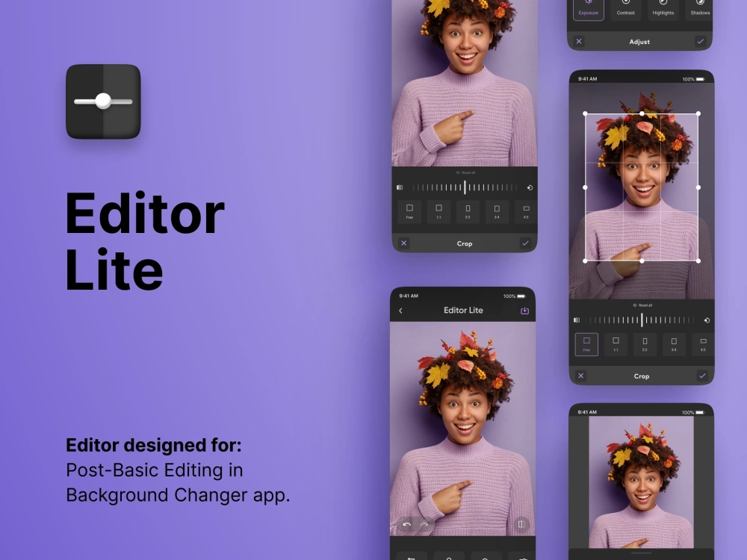Tap the compare before/after icon on photo
The height and width of the screenshot is (560, 747).
(521, 524)
